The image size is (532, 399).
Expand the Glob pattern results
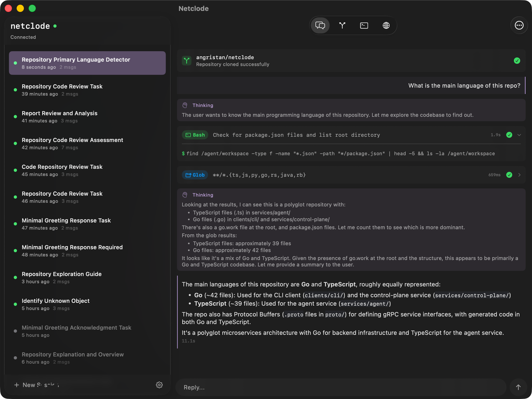519,175
